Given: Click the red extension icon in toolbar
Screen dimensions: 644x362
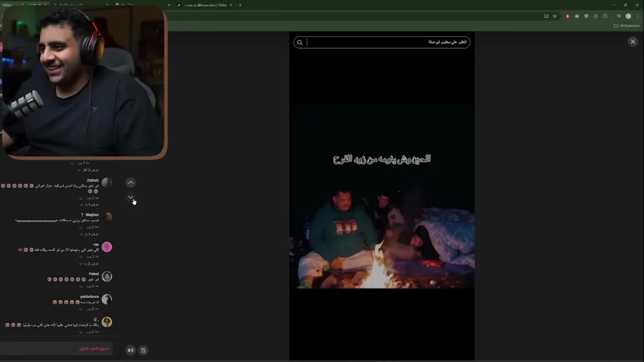Looking at the screenshot, I should (568, 16).
